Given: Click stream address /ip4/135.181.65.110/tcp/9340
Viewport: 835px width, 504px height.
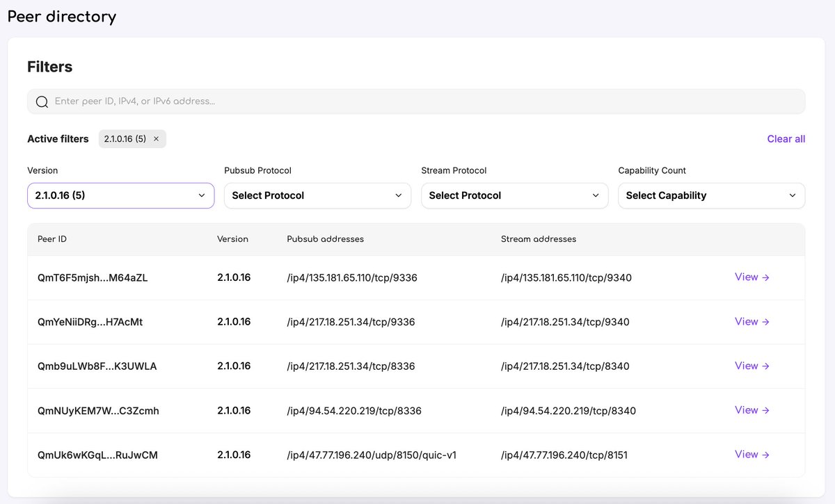Looking at the screenshot, I should 566,278.
